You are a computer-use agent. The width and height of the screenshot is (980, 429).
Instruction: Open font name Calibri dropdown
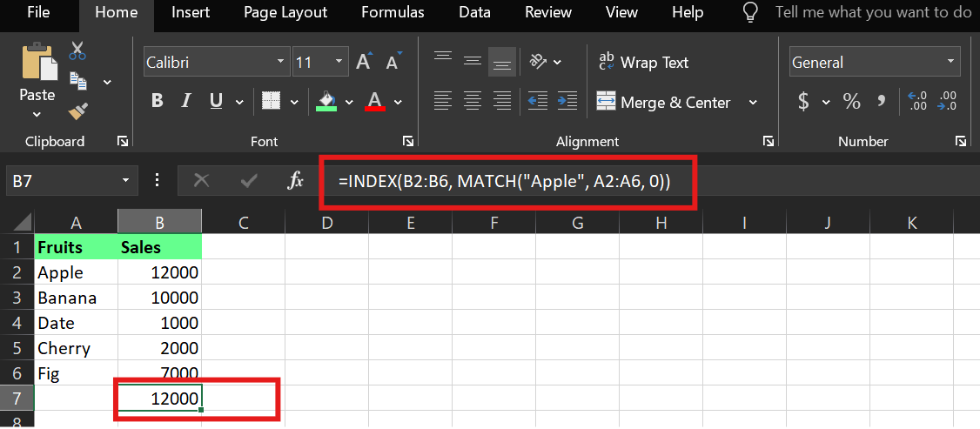(x=280, y=62)
